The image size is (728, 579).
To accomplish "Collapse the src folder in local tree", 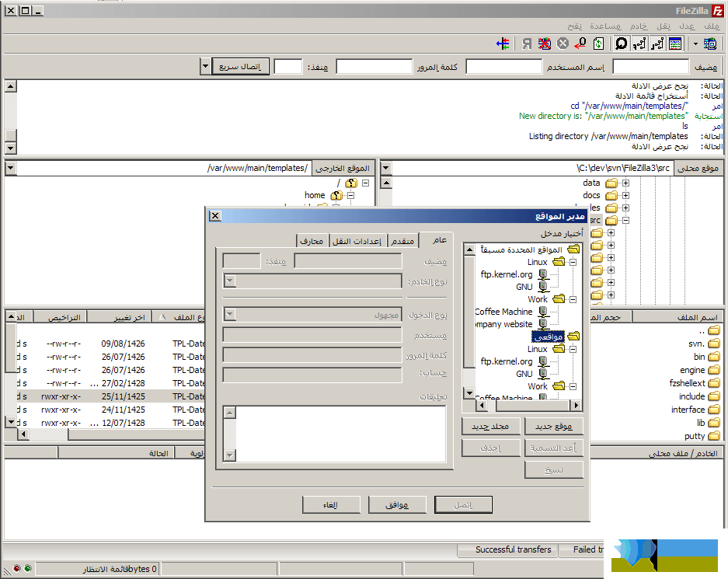I will [x=626, y=220].
